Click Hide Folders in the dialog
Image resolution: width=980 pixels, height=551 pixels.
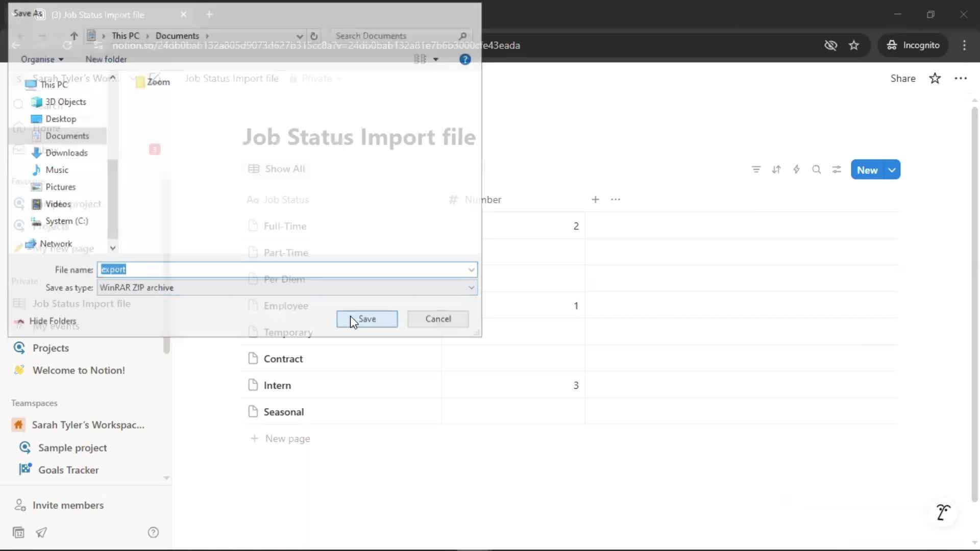(47, 321)
